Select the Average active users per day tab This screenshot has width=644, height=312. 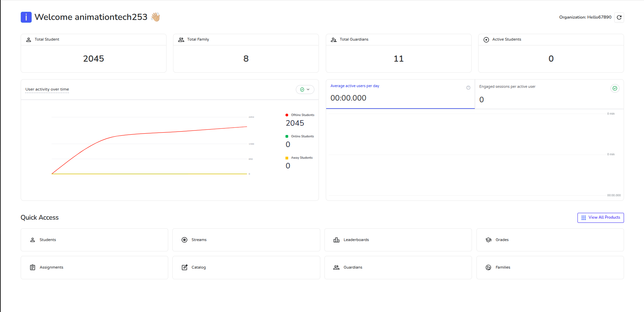(400, 94)
